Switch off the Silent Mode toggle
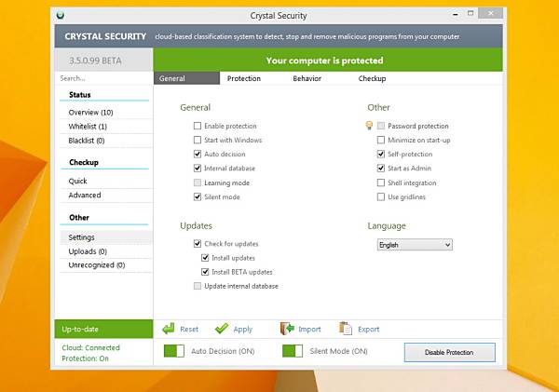Viewport: 559px width, 392px height. click(293, 351)
